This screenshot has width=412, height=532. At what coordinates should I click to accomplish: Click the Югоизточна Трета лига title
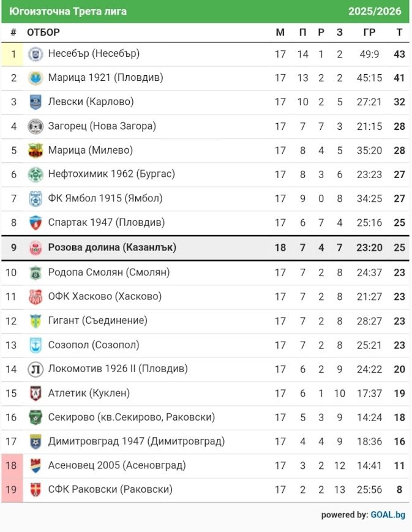68,11
